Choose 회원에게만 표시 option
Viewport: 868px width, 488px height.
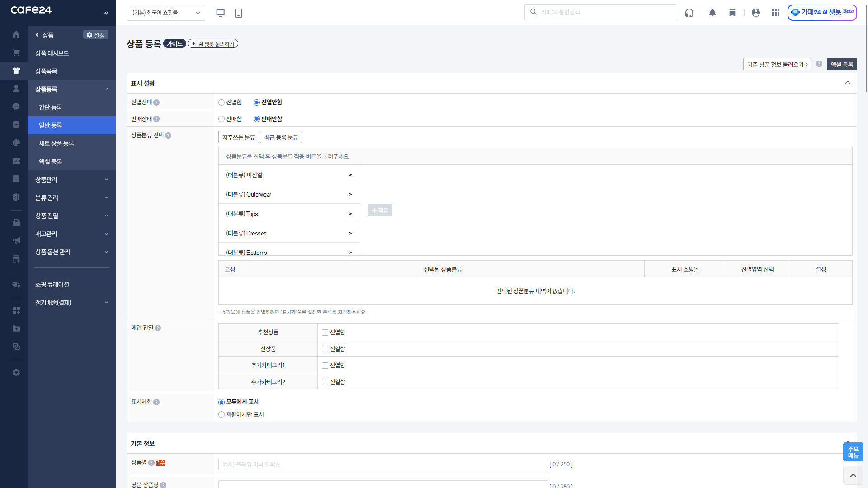(x=222, y=414)
